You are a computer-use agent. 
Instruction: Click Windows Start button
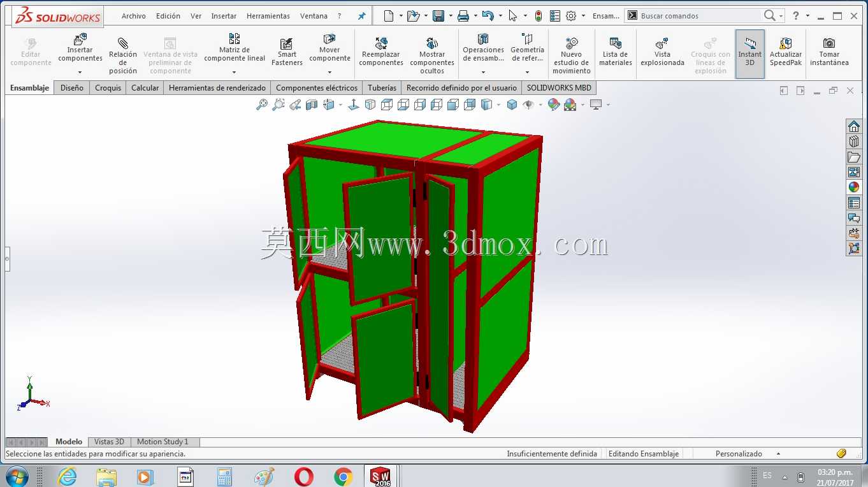(x=17, y=476)
